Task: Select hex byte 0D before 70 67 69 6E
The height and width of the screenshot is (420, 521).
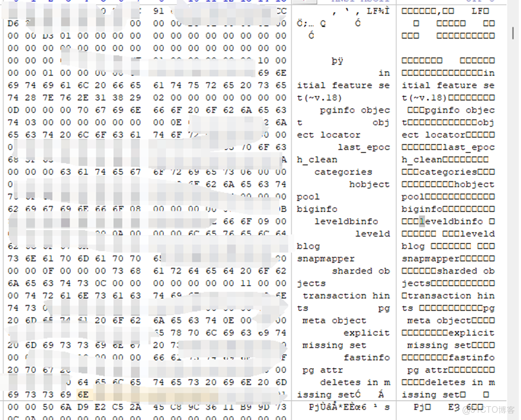Action: (13, 110)
